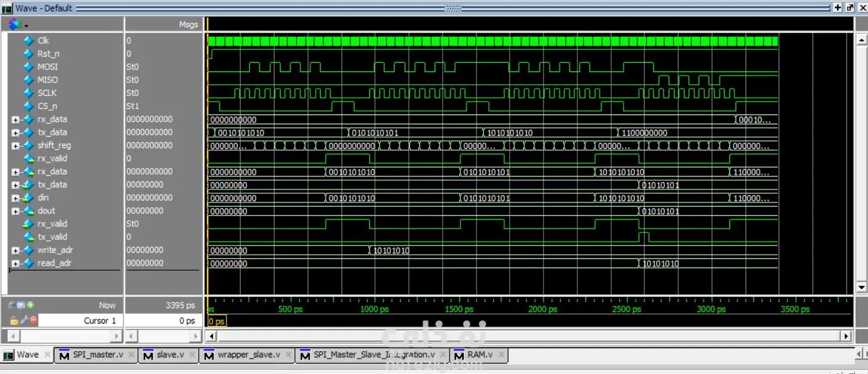Select the Clk signal
The image size is (868, 374).
tap(43, 41)
